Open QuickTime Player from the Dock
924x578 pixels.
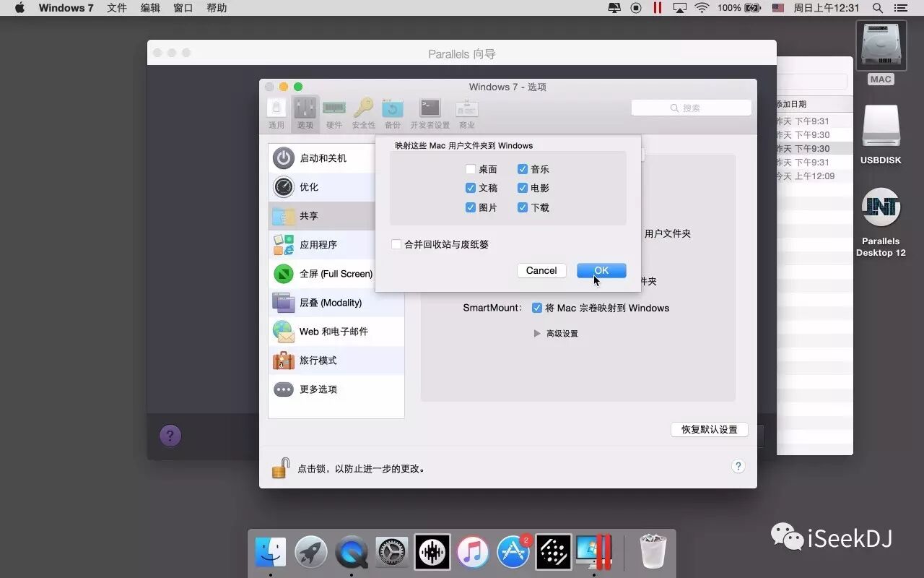[352, 553]
